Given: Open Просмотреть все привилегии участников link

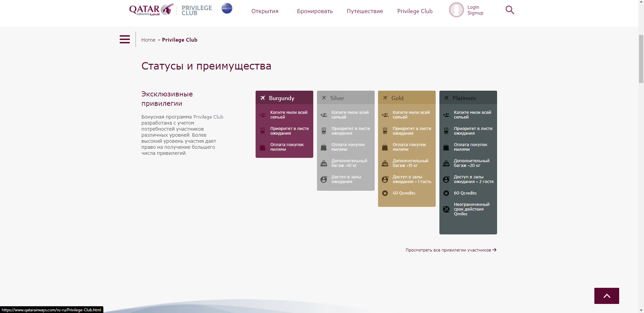Looking at the screenshot, I should pyautogui.click(x=451, y=250).
